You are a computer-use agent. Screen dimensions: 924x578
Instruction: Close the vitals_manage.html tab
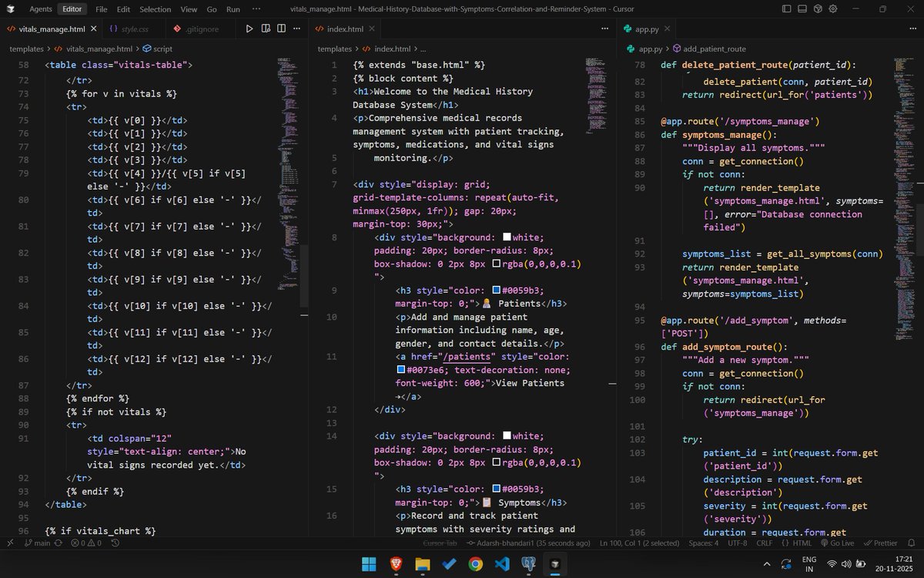click(93, 29)
